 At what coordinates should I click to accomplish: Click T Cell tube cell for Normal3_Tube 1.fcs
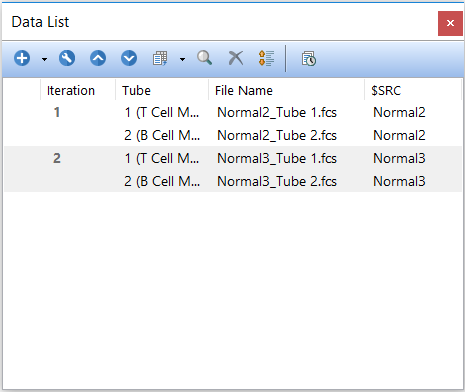coord(162,158)
